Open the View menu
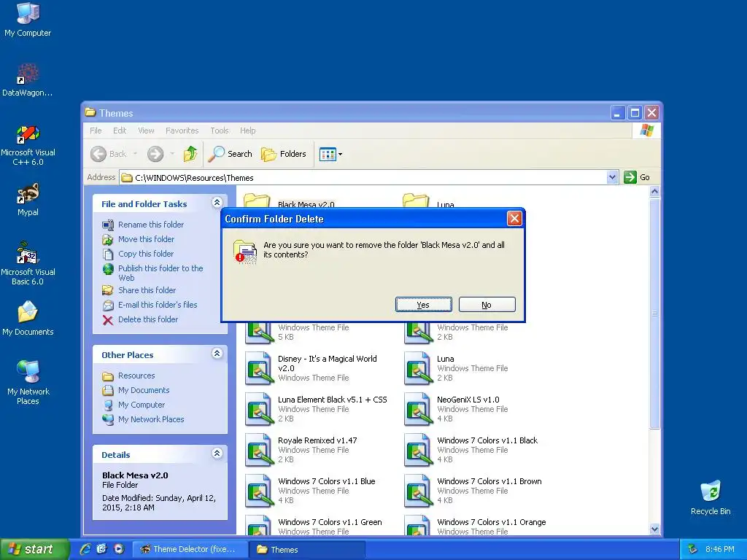The image size is (747, 560). tap(146, 131)
